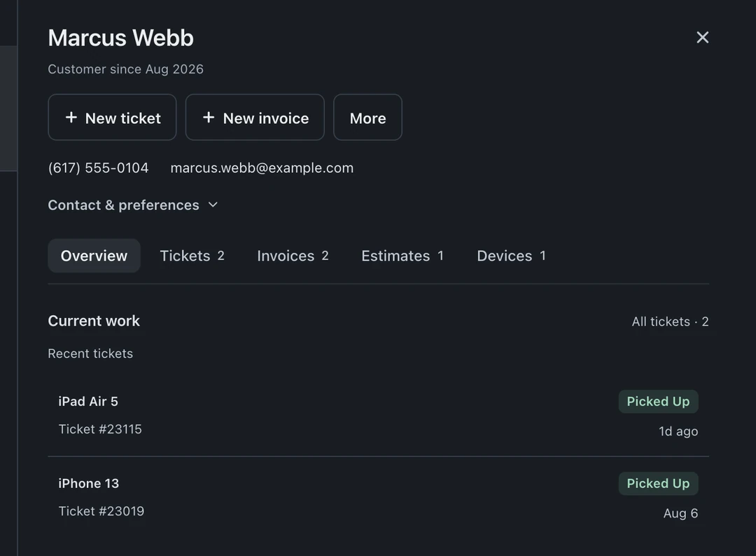Viewport: 756px width, 556px height.
Task: Click the 1d ago timestamp
Action: 678,431
